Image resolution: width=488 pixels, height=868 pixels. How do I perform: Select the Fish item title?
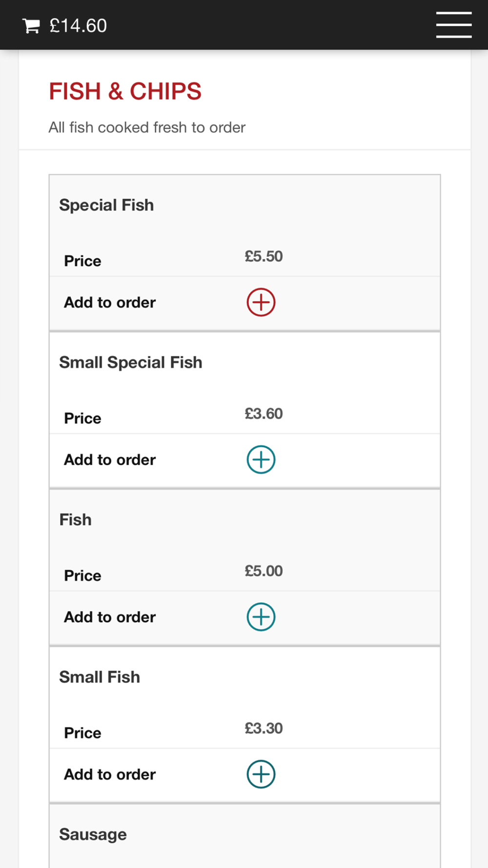coord(75,519)
